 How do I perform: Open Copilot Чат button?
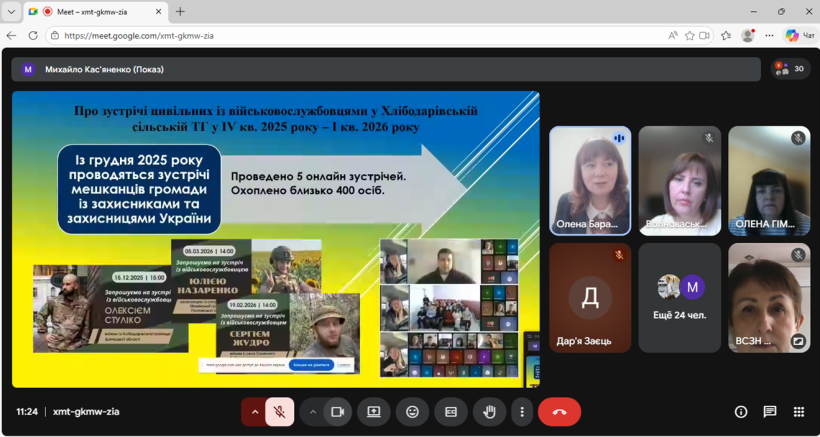pos(800,36)
